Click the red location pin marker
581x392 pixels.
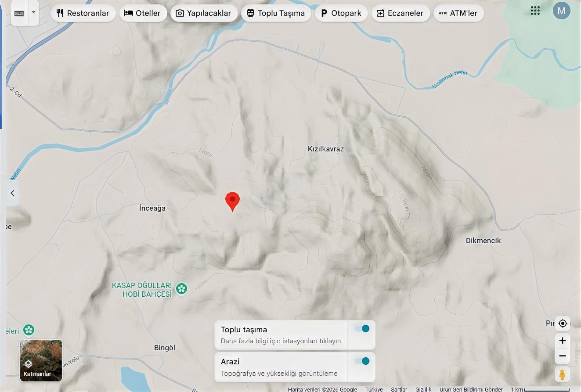[x=232, y=201]
